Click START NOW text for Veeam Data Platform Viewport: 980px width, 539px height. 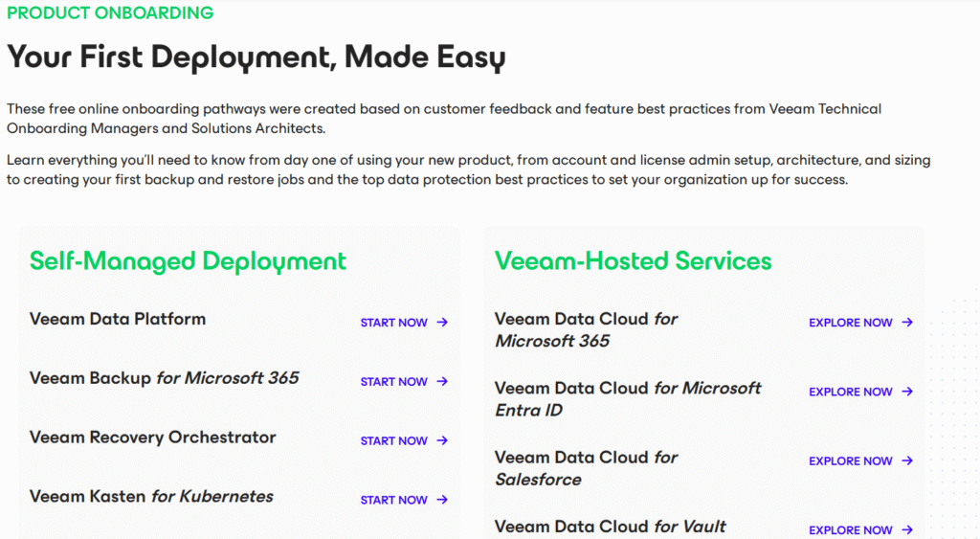393,323
